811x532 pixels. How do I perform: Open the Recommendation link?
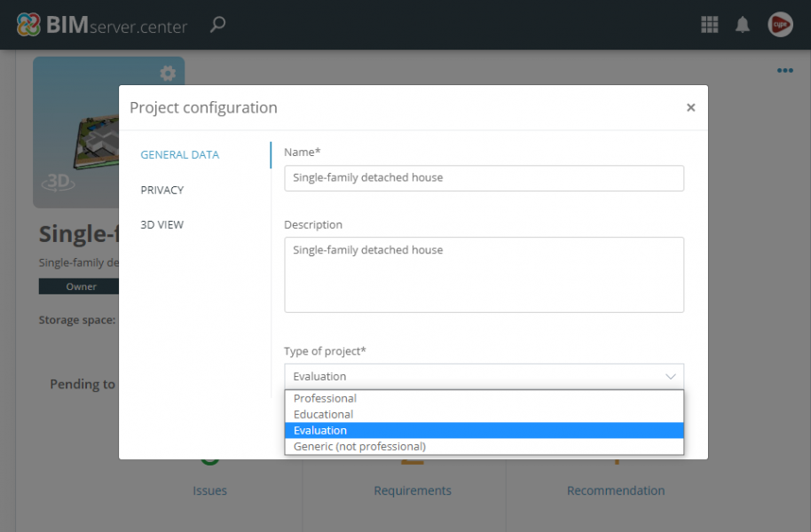(616, 490)
